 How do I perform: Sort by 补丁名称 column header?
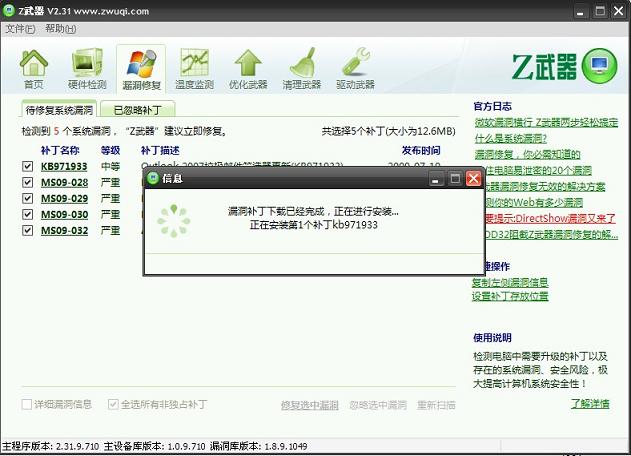60,151
